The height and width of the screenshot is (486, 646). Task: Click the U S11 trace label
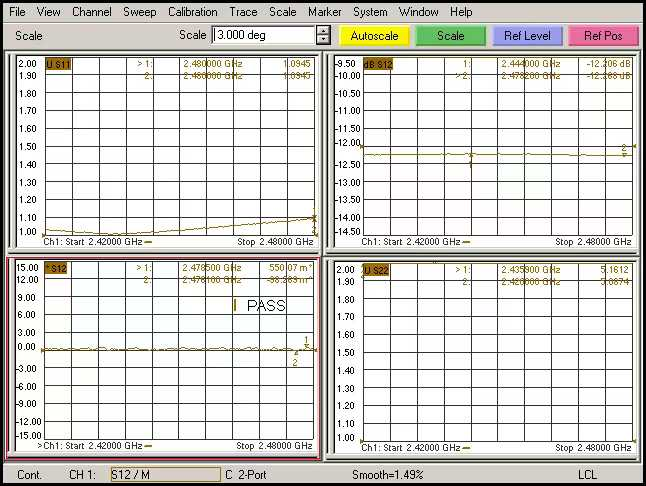(x=58, y=64)
